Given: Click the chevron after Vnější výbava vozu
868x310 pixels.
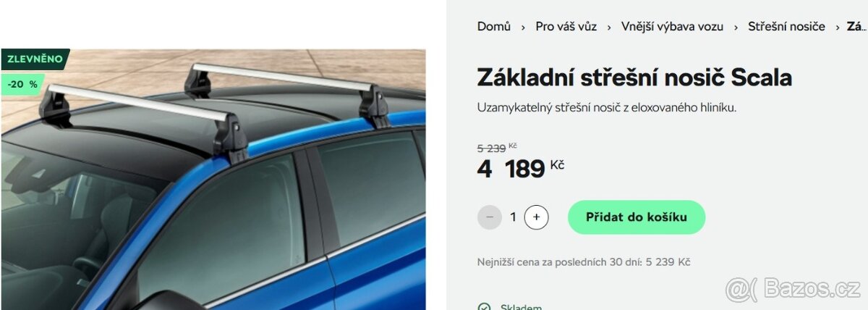Looking at the screenshot, I should pos(736,27).
